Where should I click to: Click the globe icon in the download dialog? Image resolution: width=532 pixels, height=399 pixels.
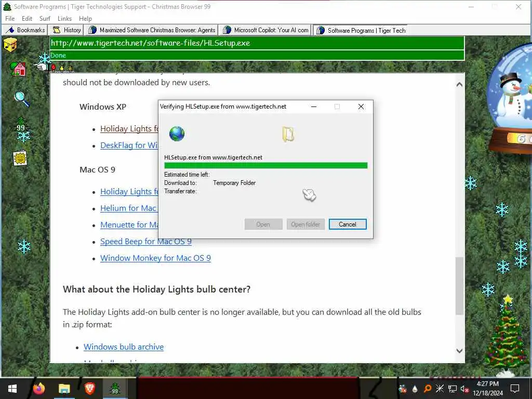click(x=177, y=134)
